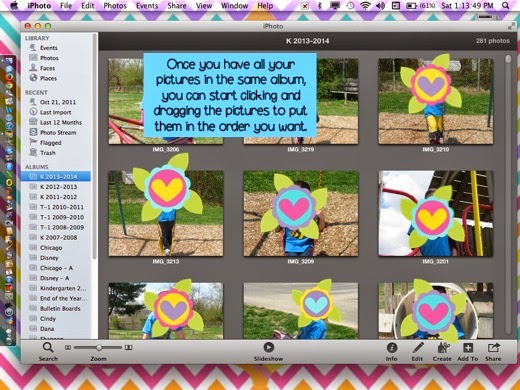Click the volume icon in the menu bar
520x390 pixels.
[x=380, y=6]
